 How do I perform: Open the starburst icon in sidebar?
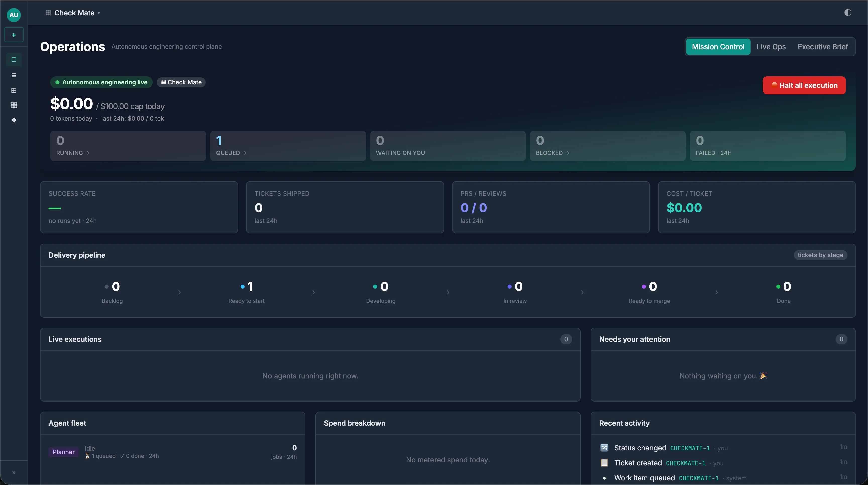click(14, 120)
